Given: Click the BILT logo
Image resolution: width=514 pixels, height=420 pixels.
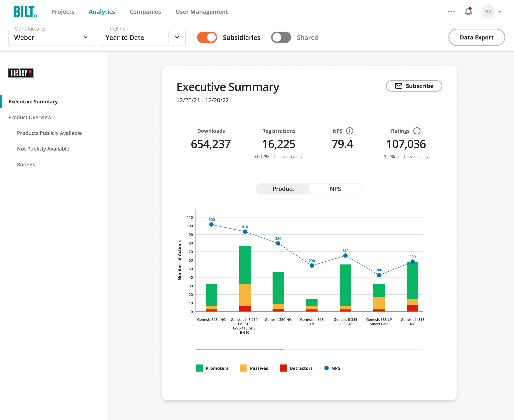Looking at the screenshot, I should pos(25,12).
